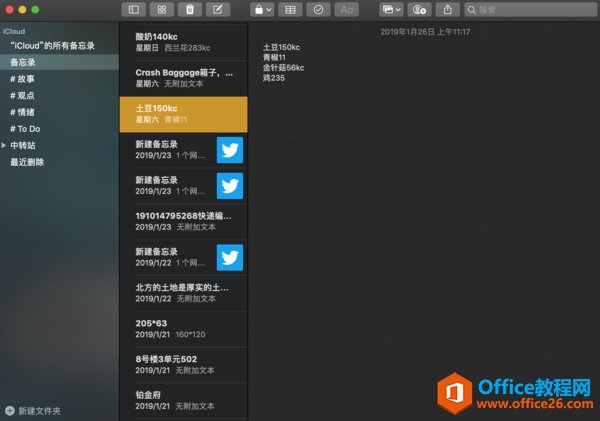Open the # To Do folder
The height and width of the screenshot is (421, 600).
click(59, 129)
